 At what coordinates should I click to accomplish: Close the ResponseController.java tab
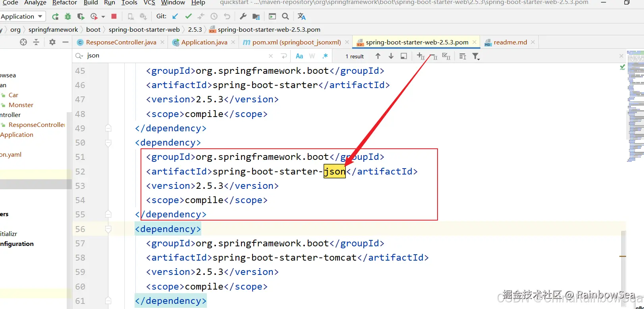162,42
